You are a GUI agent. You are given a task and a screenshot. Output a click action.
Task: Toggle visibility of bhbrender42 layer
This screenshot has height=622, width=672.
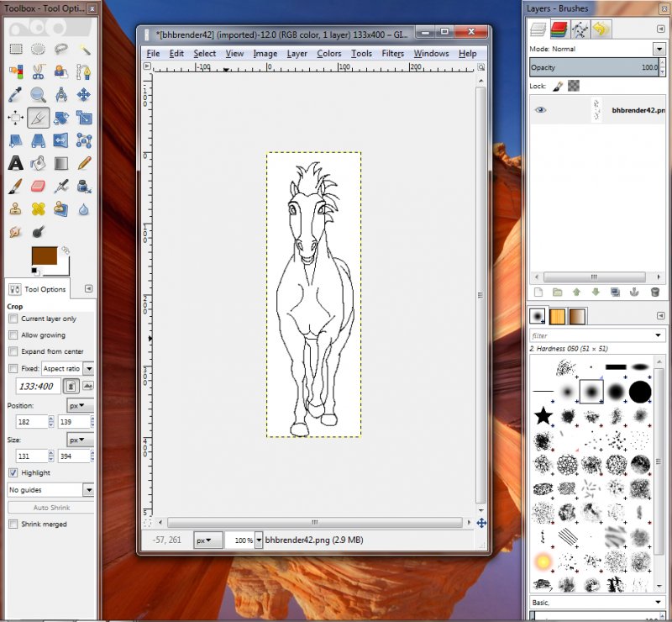(540, 110)
